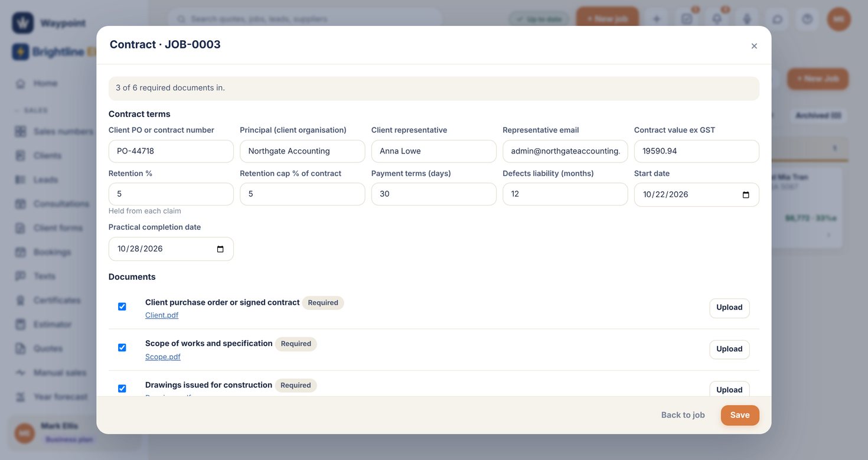The width and height of the screenshot is (868, 460).
Task: Click the microphone icon in the top bar
Action: [x=747, y=19]
